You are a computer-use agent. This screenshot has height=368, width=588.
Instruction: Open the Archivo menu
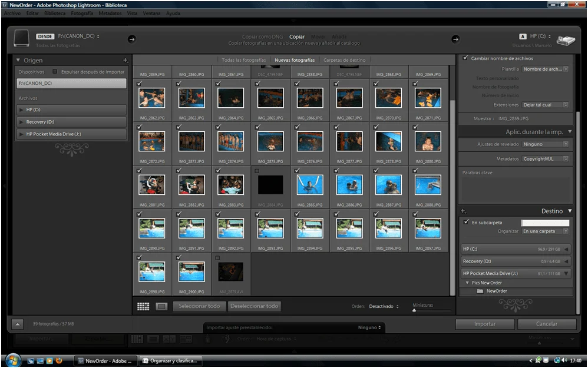[x=12, y=13]
